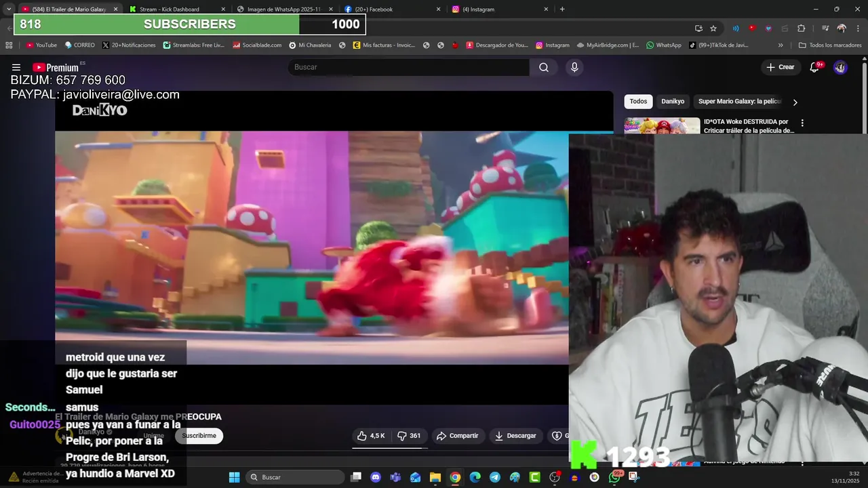Viewport: 868px width, 488px height.
Task: Click the Danikyo channel name
Action: coord(92,432)
